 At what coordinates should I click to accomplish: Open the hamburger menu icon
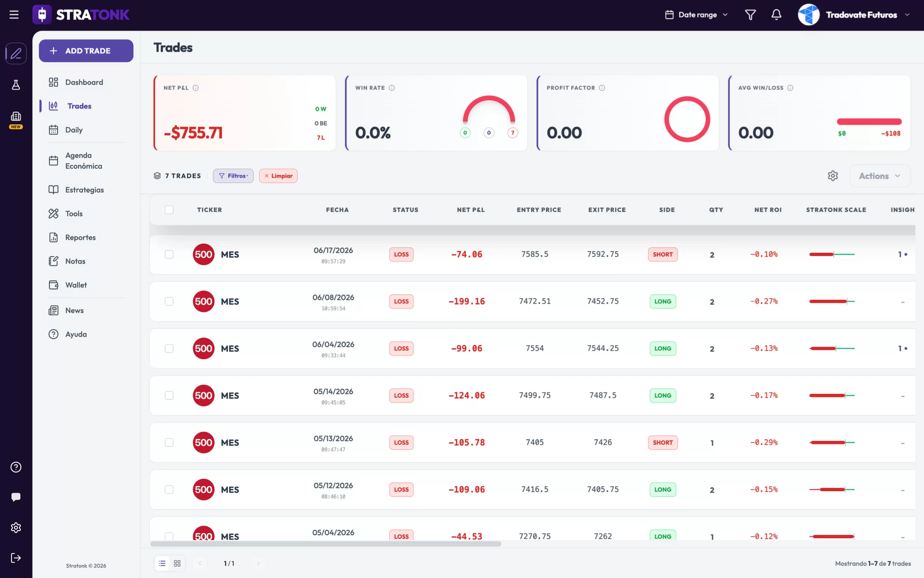14,15
